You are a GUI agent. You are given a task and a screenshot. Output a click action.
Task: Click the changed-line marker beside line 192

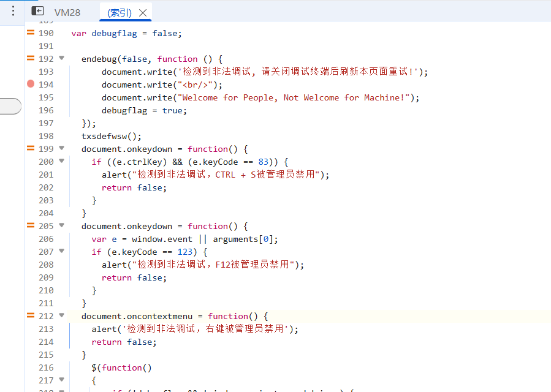click(31, 58)
